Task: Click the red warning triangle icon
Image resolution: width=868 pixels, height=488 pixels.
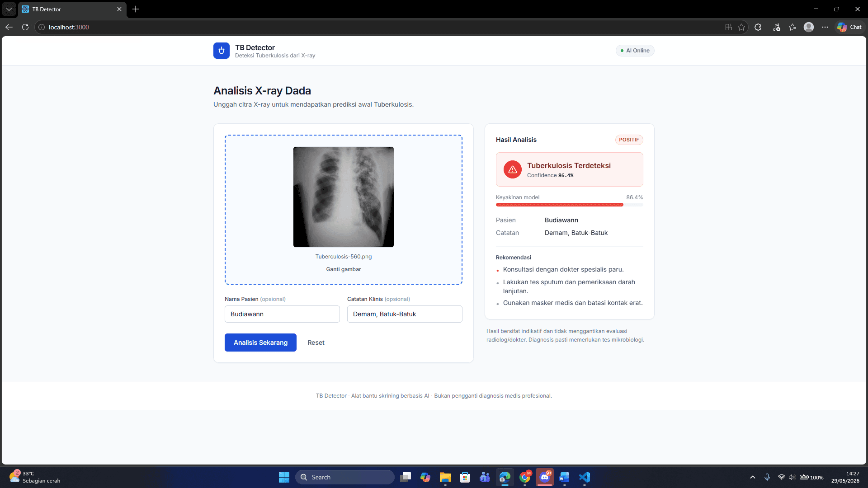Action: [513, 169]
